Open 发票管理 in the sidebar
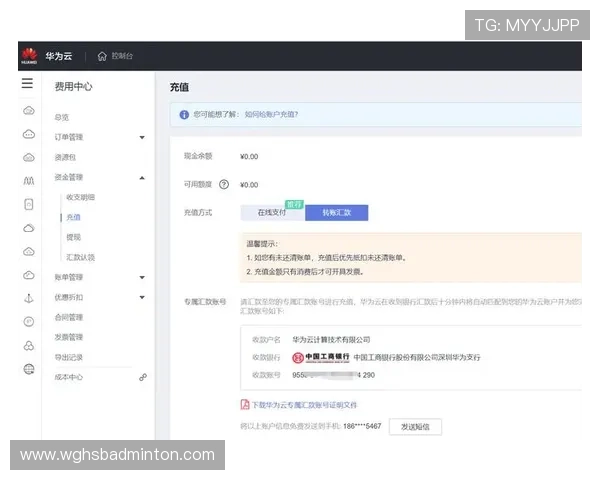Screen dimensions: 600x480 tap(69, 337)
